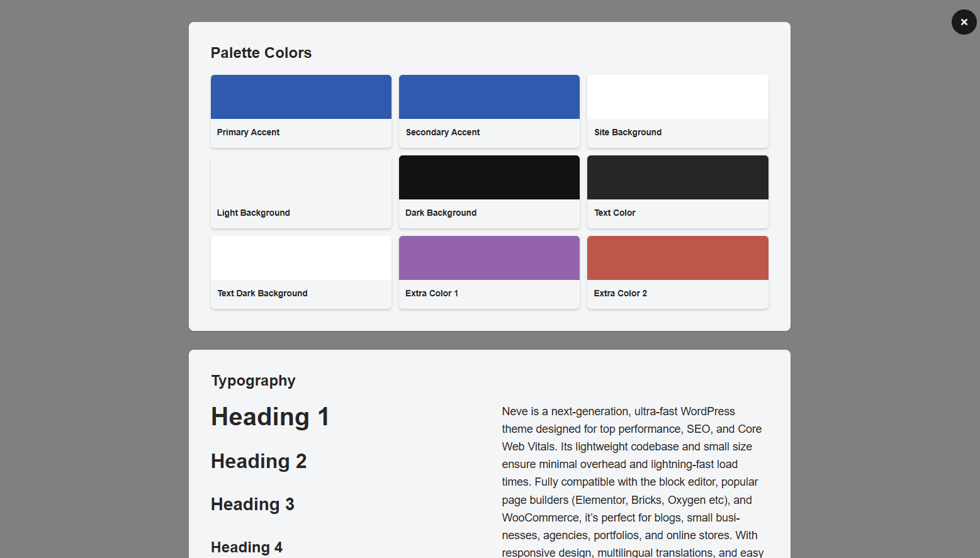
Task: Click the Heading 2 sample text
Action: pos(259,461)
